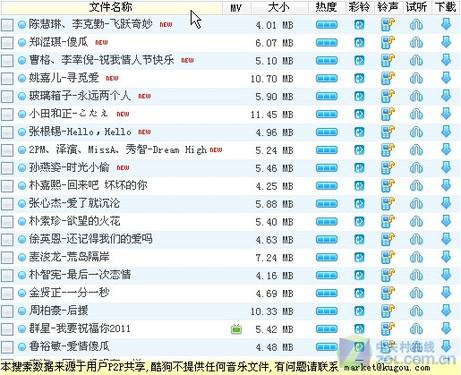Make ringtone from 张根锡-Hello, Hello
Viewport: 461px width, 375px height.
coord(388,132)
